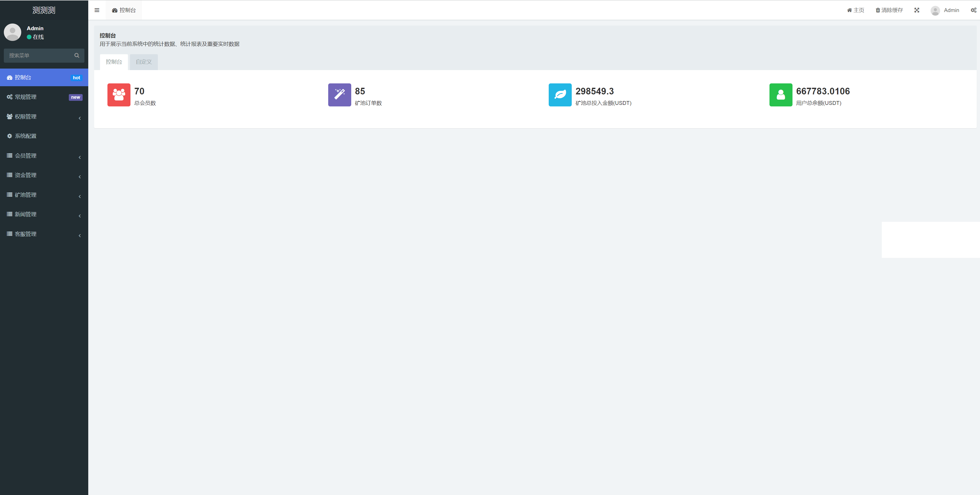
Task: Toggle the hamburger sidebar menu icon
Action: point(97,10)
